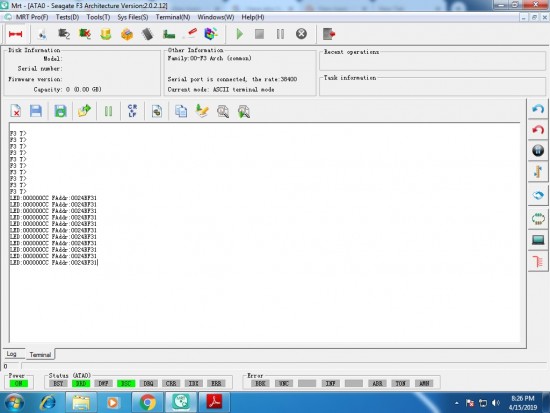Image resolution: width=550 pixels, height=413 pixels.
Task: Click the colorful cube blocks icon
Action: [211, 34]
